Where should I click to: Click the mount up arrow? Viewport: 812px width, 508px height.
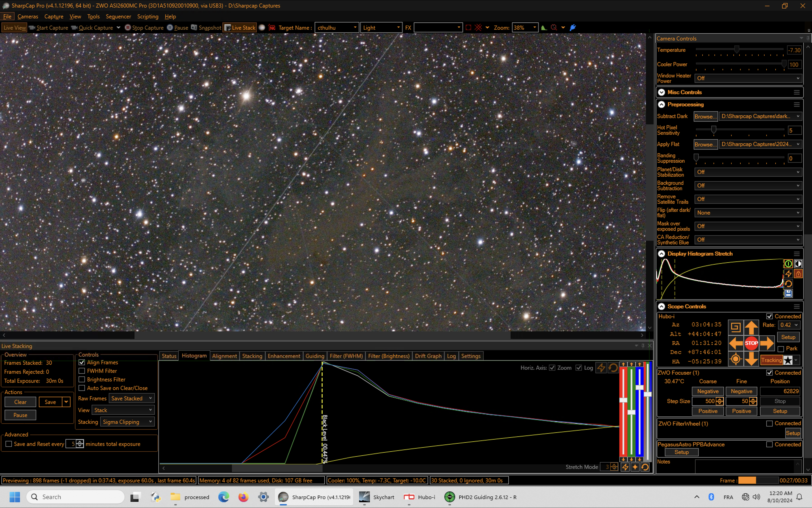click(x=751, y=327)
